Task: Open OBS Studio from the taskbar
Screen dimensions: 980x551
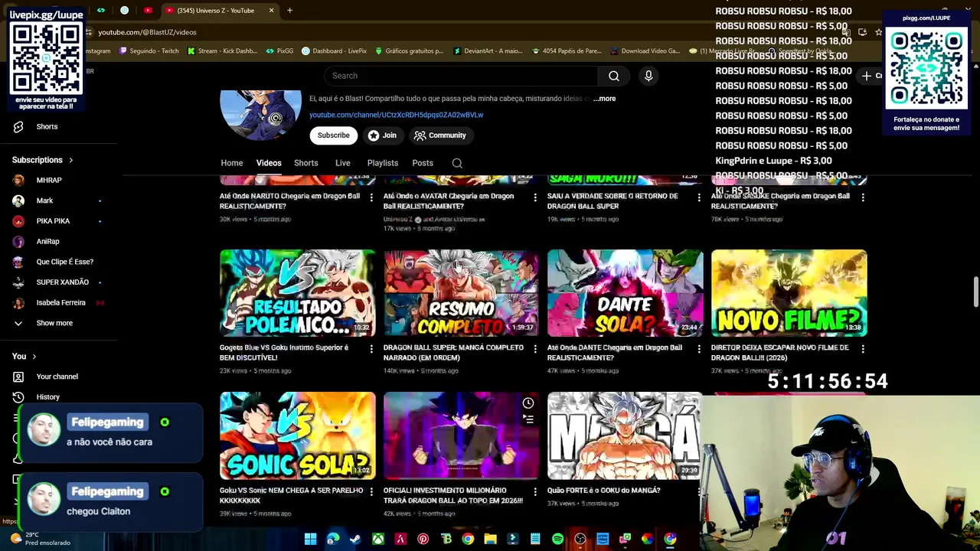Action: 580,539
